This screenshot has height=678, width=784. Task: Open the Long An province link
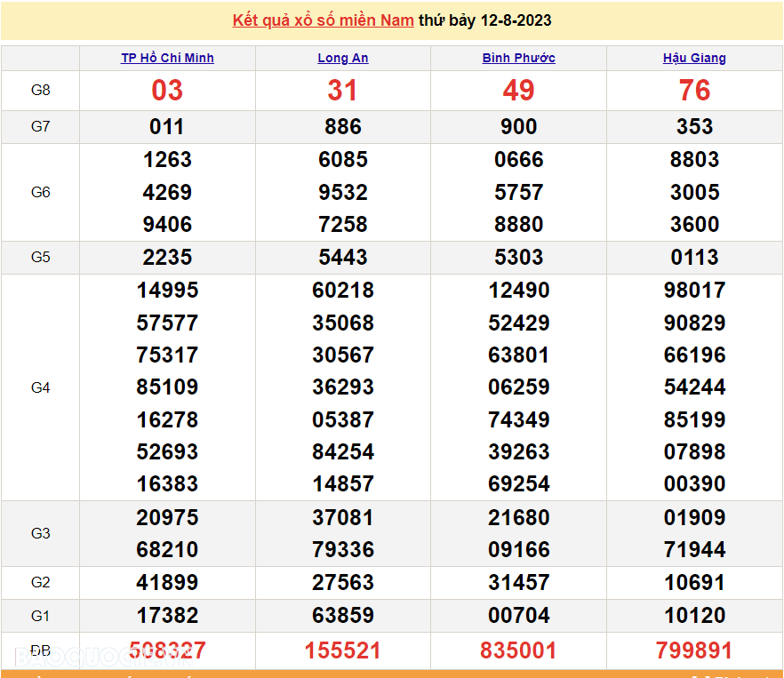click(343, 58)
